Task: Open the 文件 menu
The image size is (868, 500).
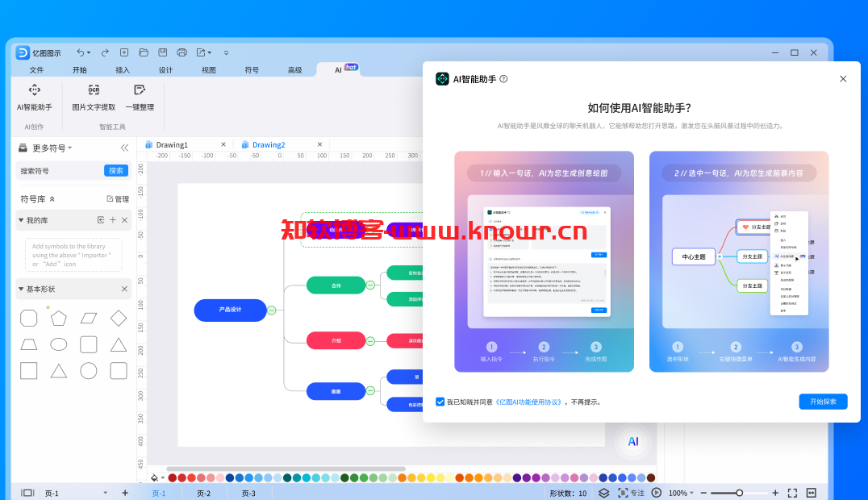Action: pyautogui.click(x=36, y=70)
